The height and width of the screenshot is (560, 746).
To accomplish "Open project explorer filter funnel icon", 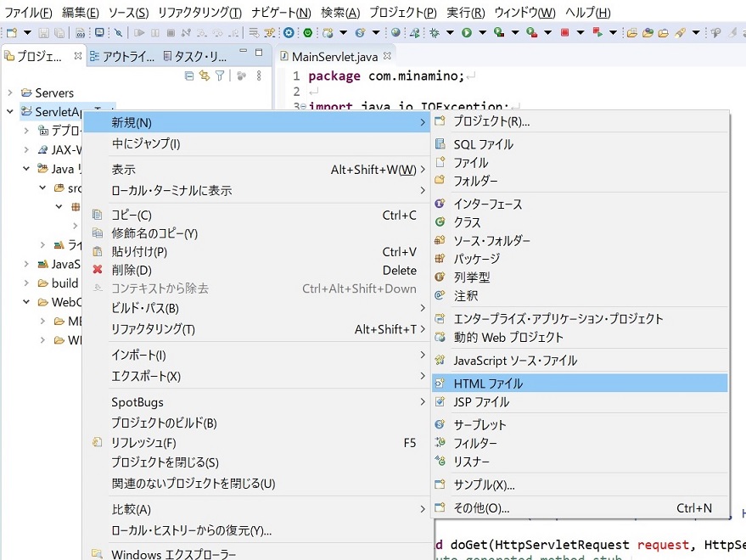I will [x=219, y=76].
